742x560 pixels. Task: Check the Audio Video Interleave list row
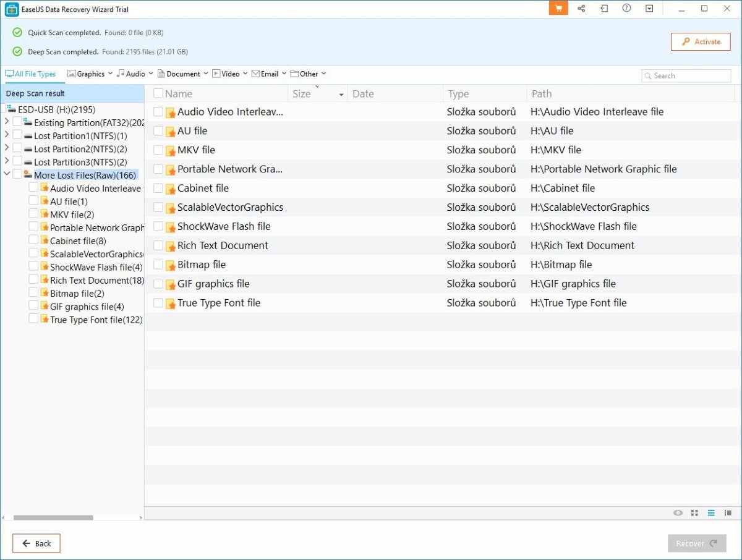(158, 112)
